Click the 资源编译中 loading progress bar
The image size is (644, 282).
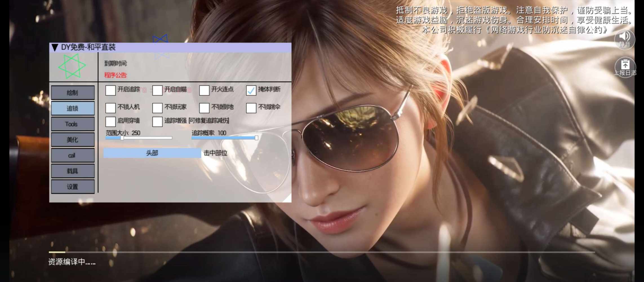click(x=322, y=252)
